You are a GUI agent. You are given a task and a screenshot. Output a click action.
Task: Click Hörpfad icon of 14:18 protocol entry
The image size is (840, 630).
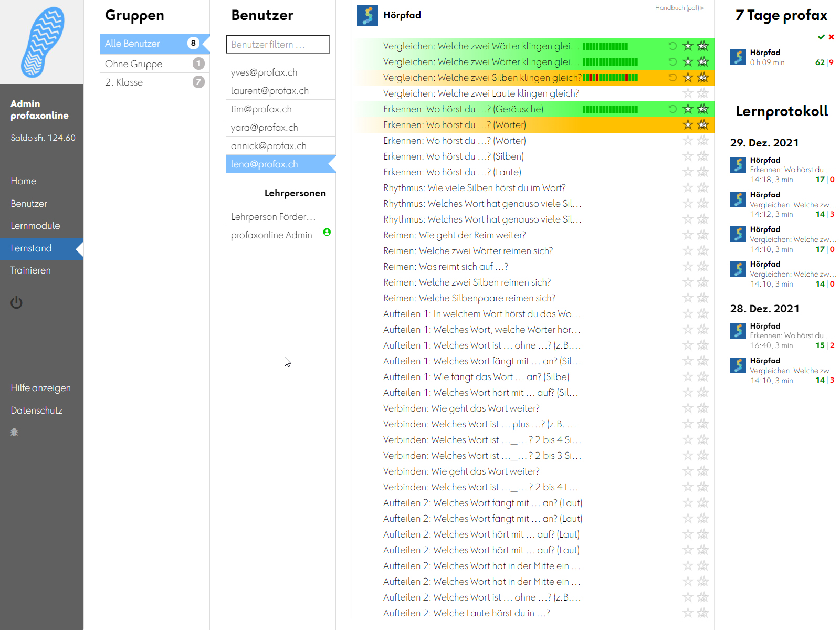click(738, 165)
